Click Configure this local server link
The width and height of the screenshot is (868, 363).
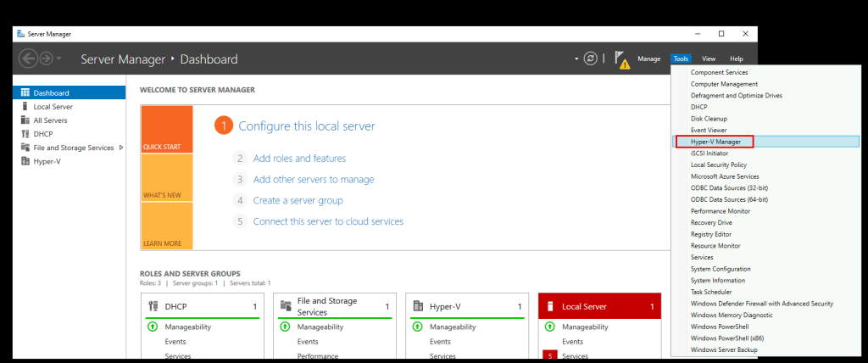pos(307,126)
